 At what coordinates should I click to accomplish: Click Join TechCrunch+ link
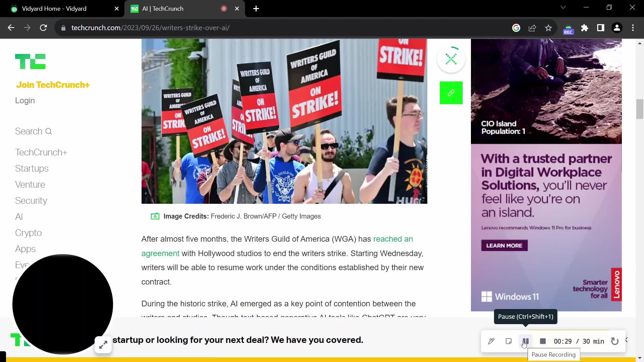[x=53, y=85]
